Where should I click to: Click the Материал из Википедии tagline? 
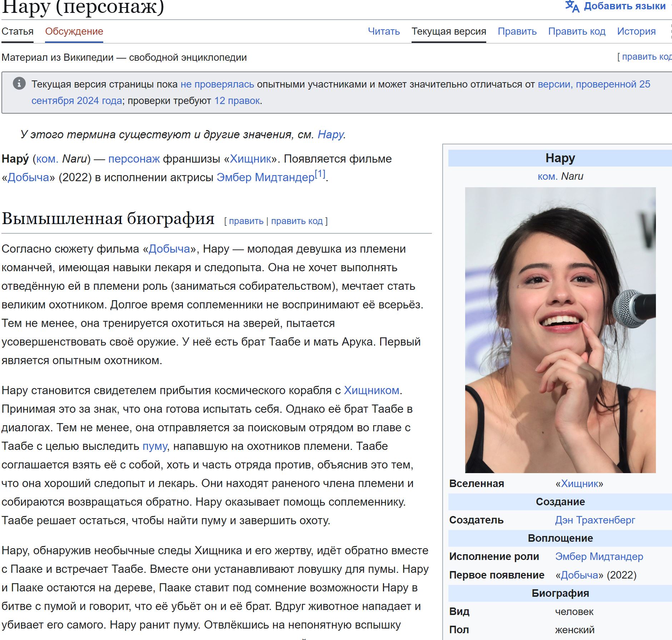pyautogui.click(x=124, y=58)
